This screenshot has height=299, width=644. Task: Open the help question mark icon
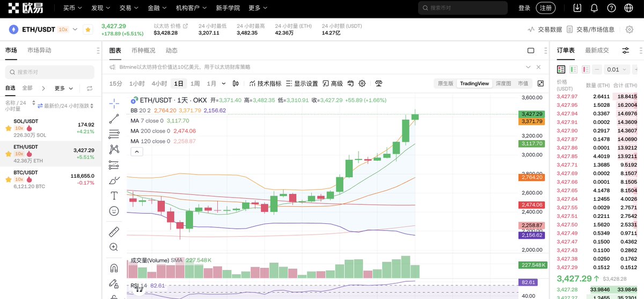[x=611, y=8]
